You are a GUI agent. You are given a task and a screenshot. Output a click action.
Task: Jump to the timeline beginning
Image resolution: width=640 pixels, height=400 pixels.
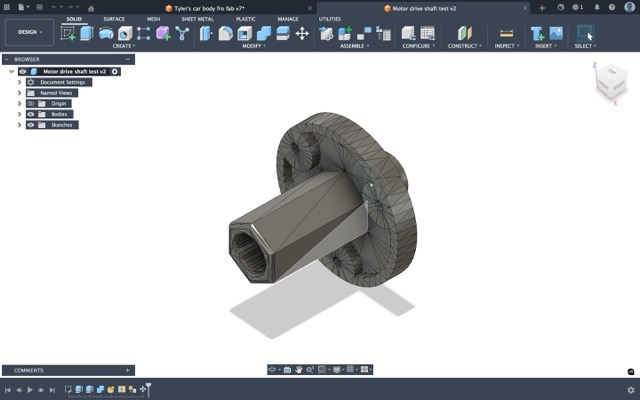8,390
